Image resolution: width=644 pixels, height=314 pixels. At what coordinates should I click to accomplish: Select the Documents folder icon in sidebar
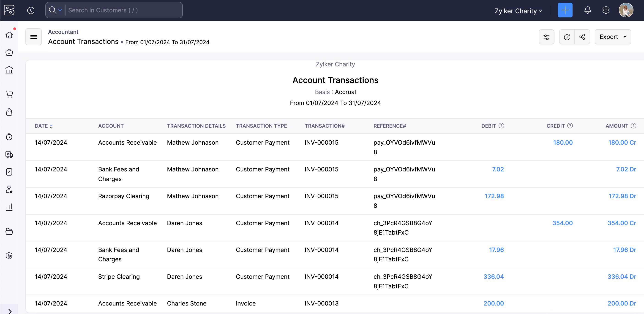coord(9,231)
